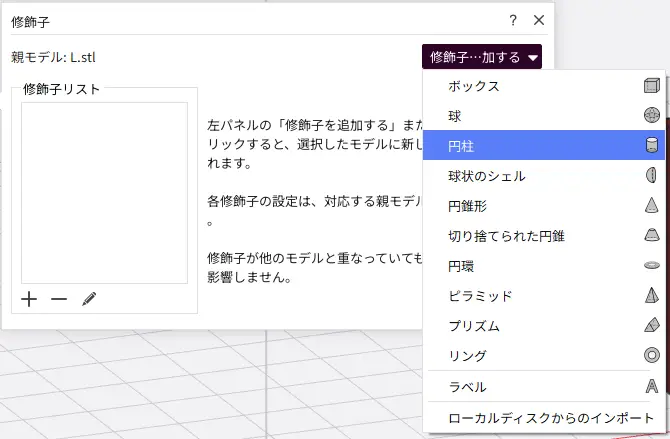The image size is (670, 439).
Task: Click the ring shape icon
Action: coord(651,356)
